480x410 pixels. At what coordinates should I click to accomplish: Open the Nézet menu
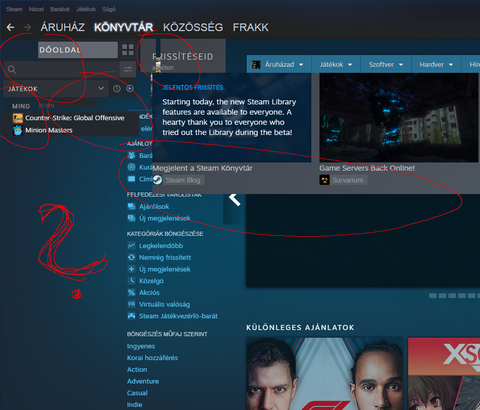(36, 9)
